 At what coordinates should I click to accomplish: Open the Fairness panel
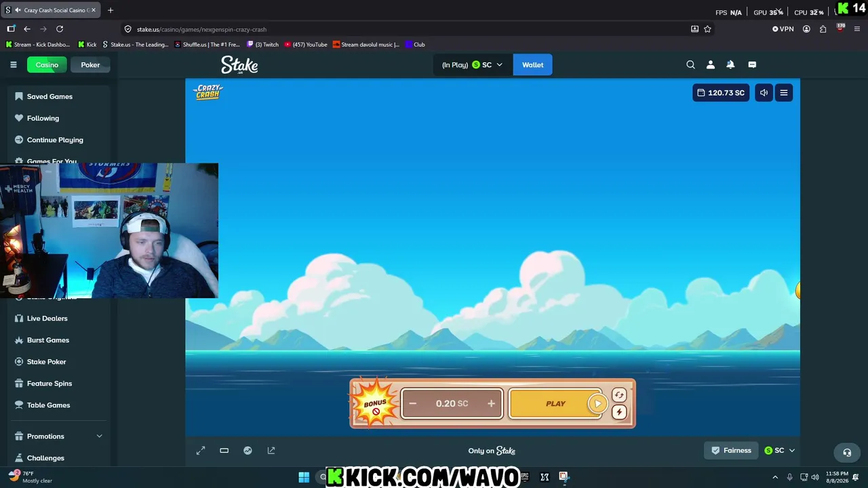coord(731,451)
